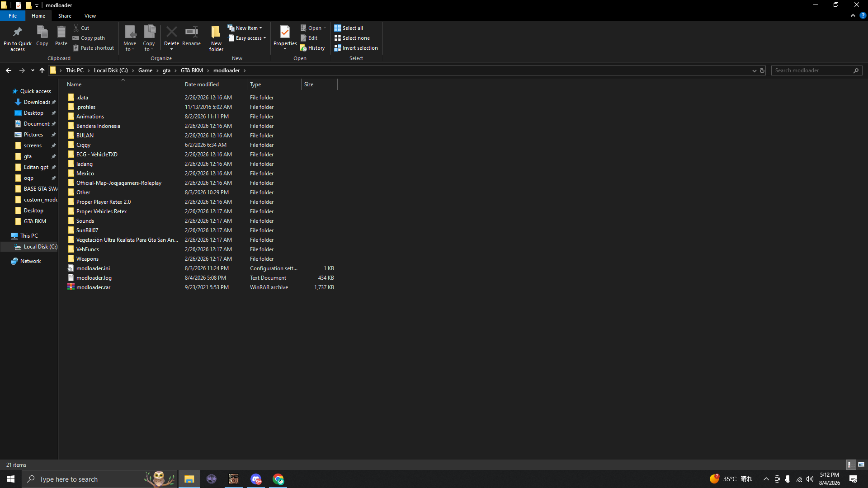The image size is (868, 488).
Task: Sort by Size column header
Action: point(319,84)
